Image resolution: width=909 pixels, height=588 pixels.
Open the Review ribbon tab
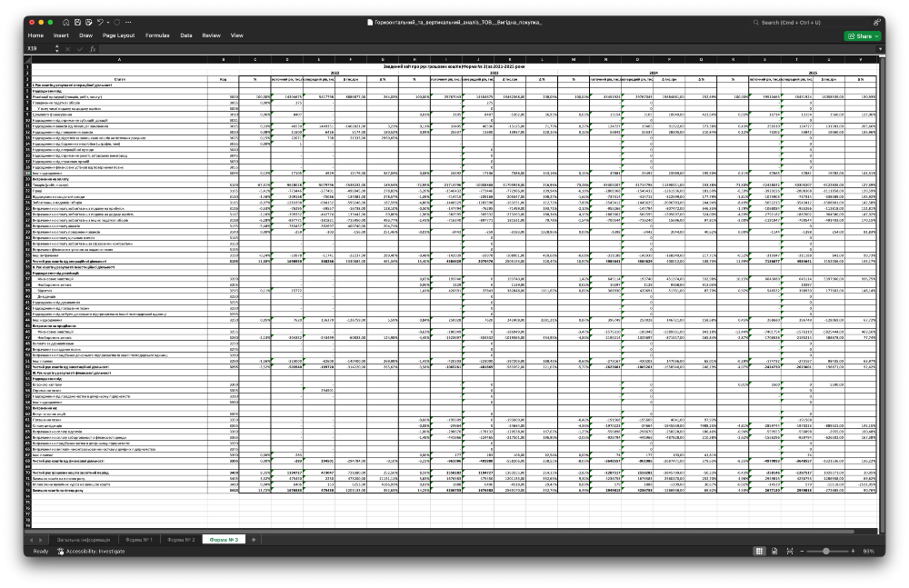tap(211, 35)
